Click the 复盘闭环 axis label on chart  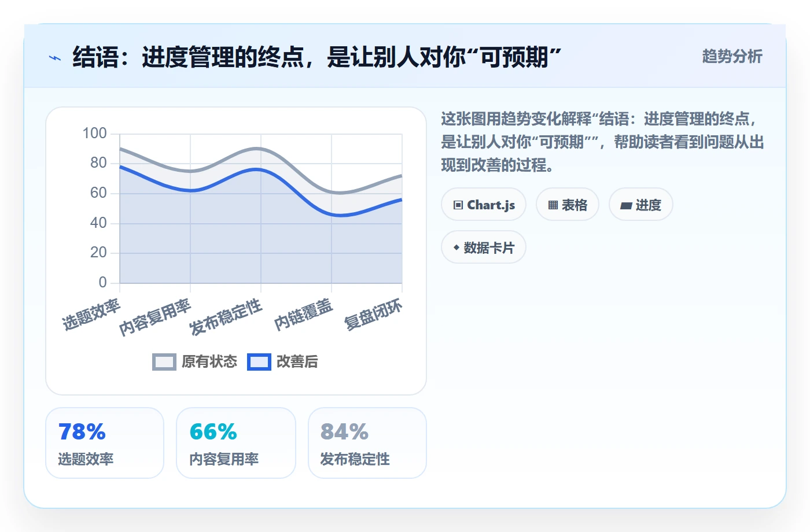tap(373, 315)
